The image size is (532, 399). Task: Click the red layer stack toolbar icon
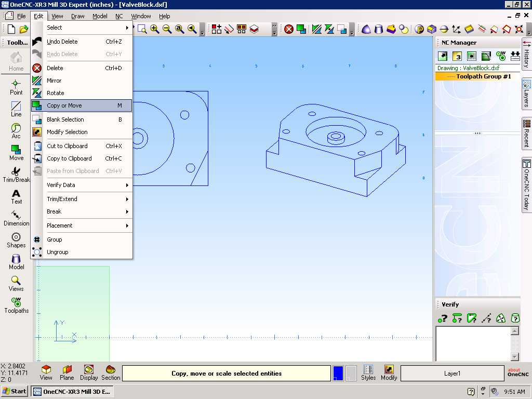(x=254, y=29)
